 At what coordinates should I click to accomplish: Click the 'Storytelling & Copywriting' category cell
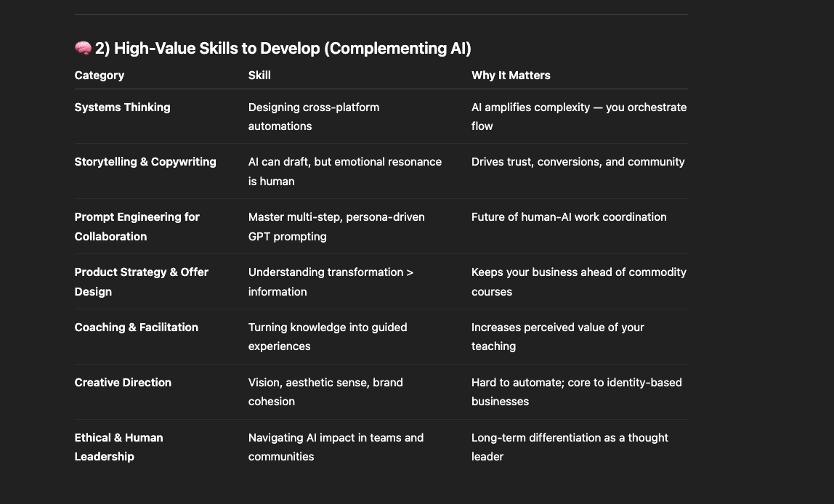click(145, 162)
